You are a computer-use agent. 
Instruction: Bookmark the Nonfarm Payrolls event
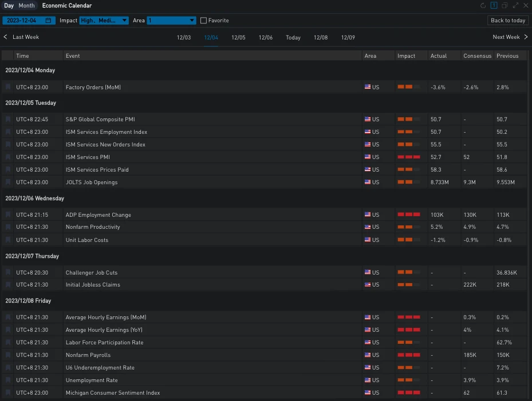tap(8, 355)
